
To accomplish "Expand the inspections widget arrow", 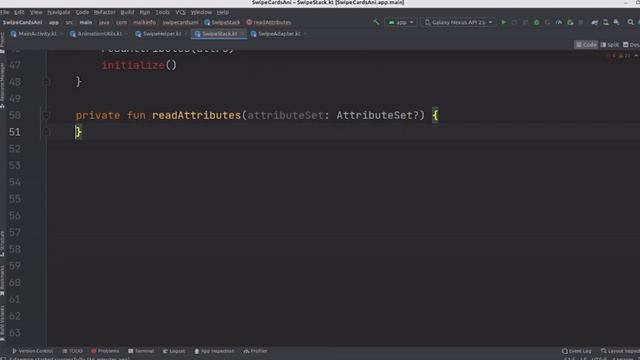I will [x=636, y=56].
